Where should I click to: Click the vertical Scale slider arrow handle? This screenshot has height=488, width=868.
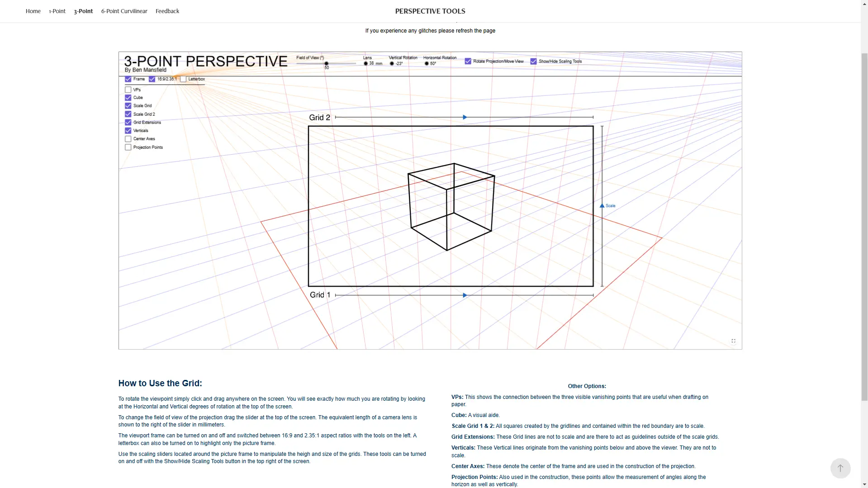click(602, 206)
